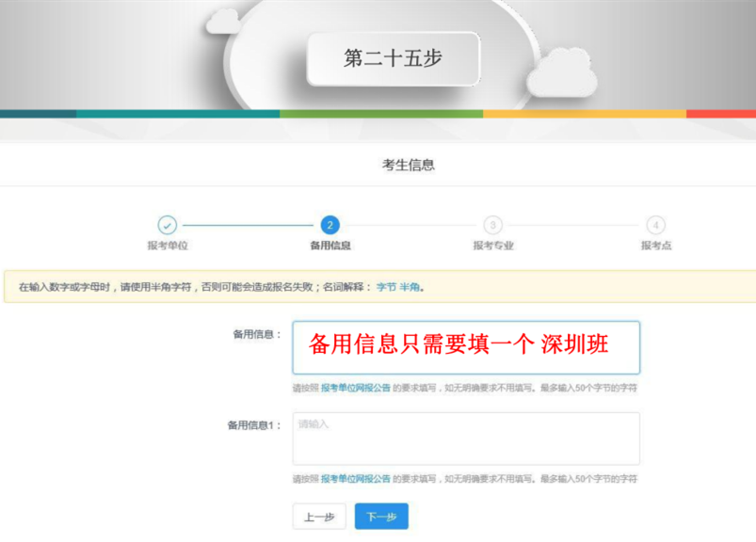Select the 报考单位 step label
This screenshot has width=756, height=542.
(167, 246)
